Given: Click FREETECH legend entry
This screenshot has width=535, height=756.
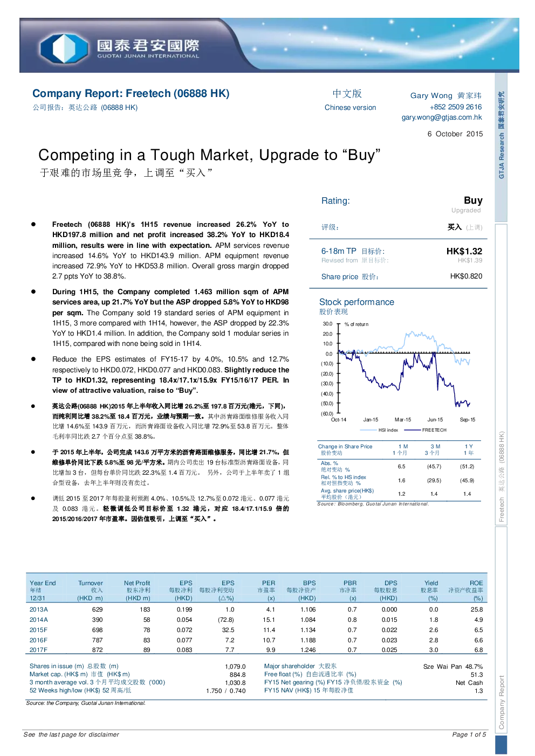Looking at the screenshot, I should [x=426, y=430].
